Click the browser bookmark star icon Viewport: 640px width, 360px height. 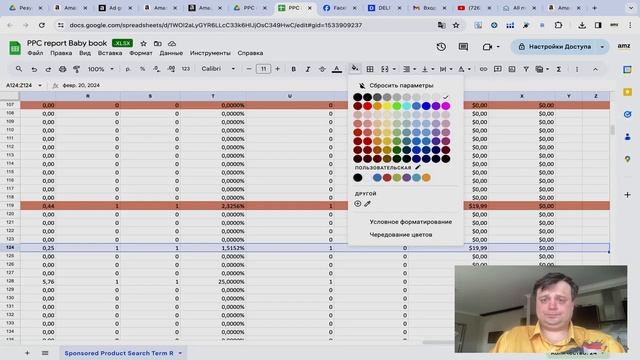[x=456, y=25]
